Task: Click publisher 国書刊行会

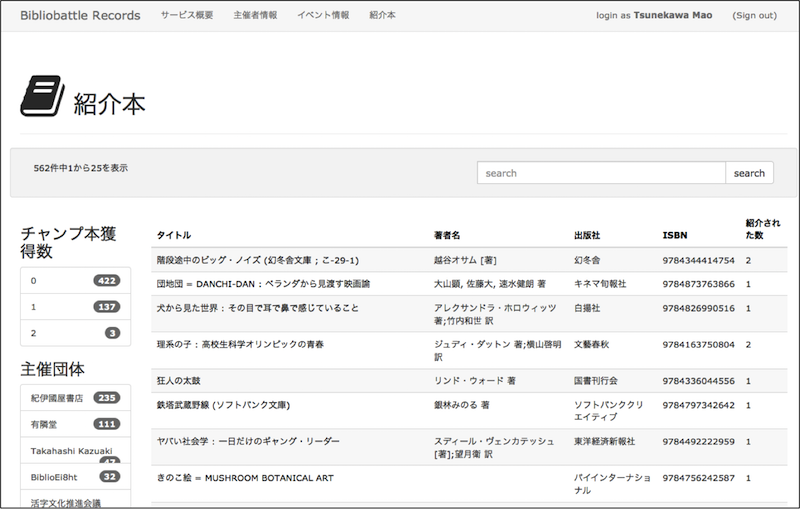Action: 595,380
